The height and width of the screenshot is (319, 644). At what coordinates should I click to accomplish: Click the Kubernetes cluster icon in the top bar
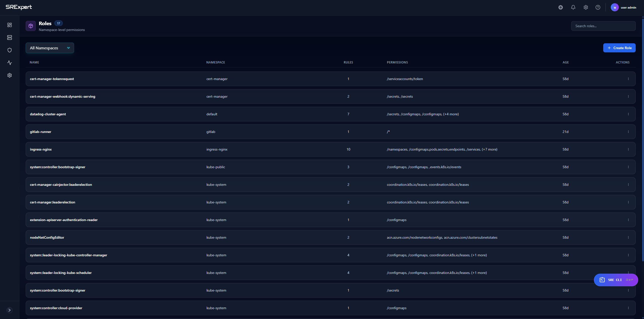(560, 7)
